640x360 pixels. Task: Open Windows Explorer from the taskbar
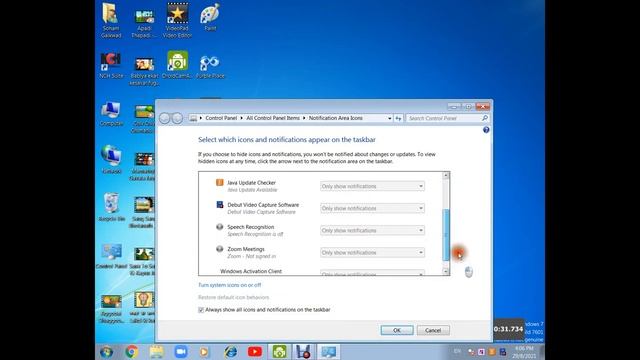tap(156, 351)
